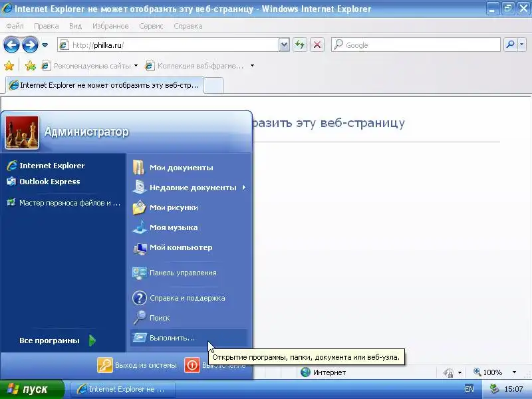Open the Правка menu
Image resolution: width=532 pixels, height=399 pixels.
point(46,26)
